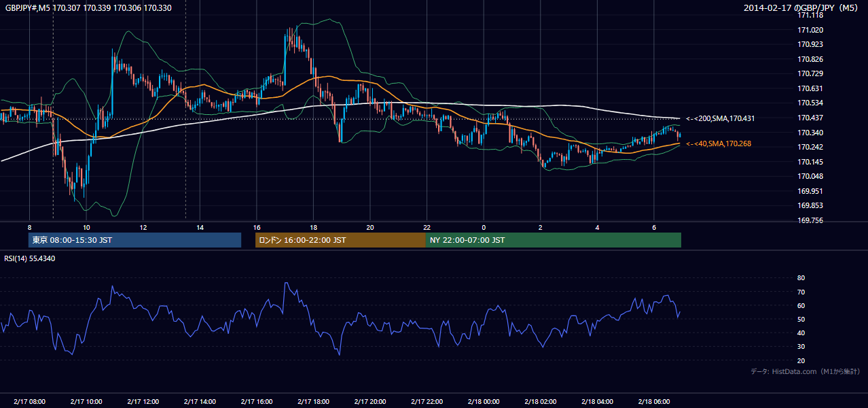The image size is (868, 408).
Task: Click the HistData.com data credit text
Action: (806, 371)
